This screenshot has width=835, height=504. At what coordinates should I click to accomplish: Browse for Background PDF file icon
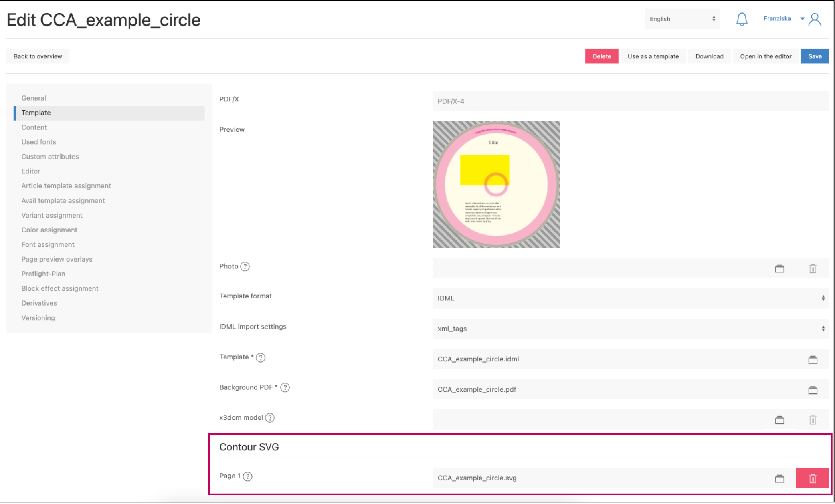[x=813, y=390]
